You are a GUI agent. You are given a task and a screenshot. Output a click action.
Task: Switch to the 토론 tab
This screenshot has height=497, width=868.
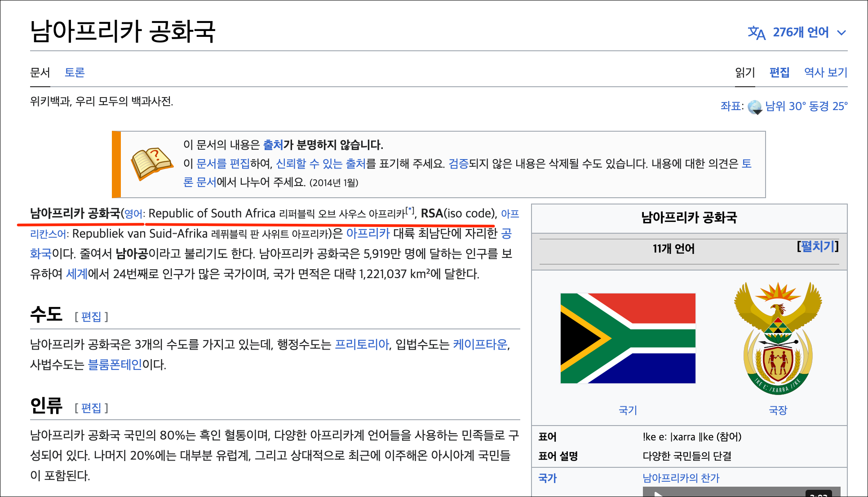(x=75, y=72)
